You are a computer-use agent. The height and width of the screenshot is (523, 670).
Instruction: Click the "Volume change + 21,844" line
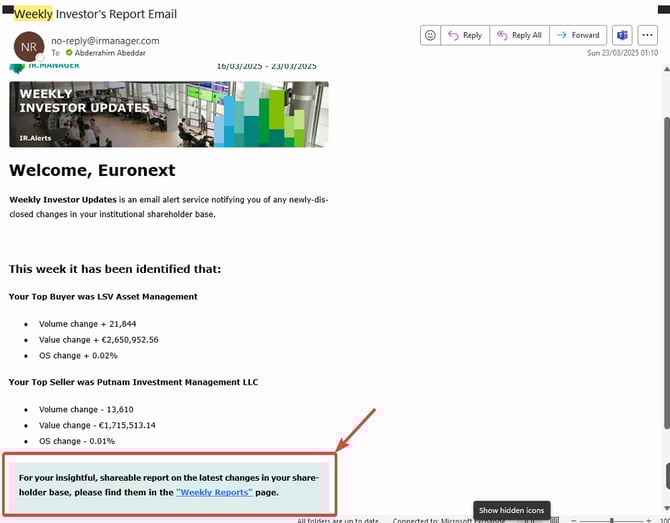click(88, 324)
